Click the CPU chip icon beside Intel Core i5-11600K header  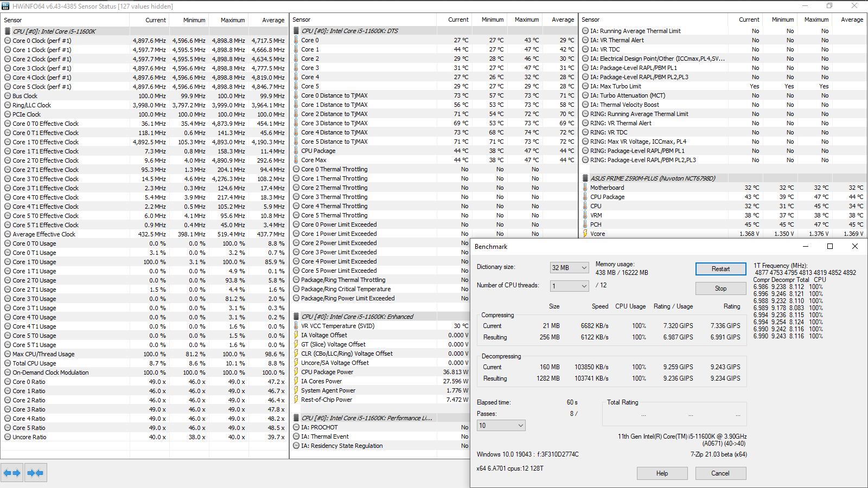tap(8, 31)
